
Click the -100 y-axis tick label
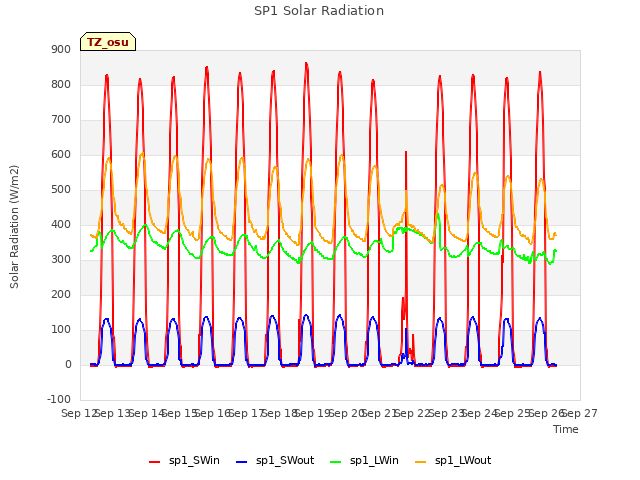tap(59, 400)
